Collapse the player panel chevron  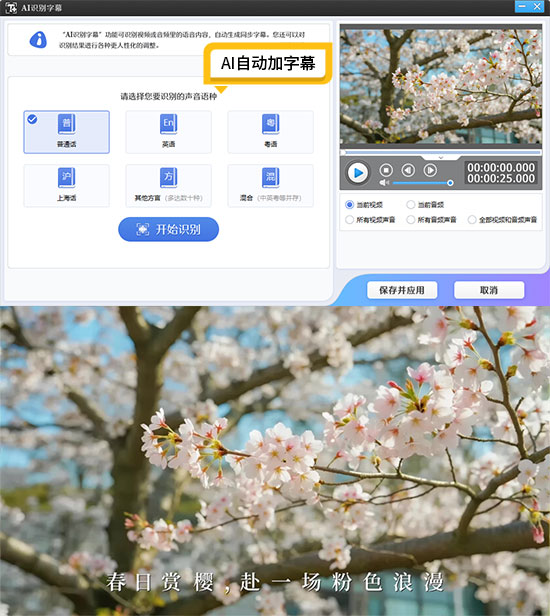click(x=441, y=158)
